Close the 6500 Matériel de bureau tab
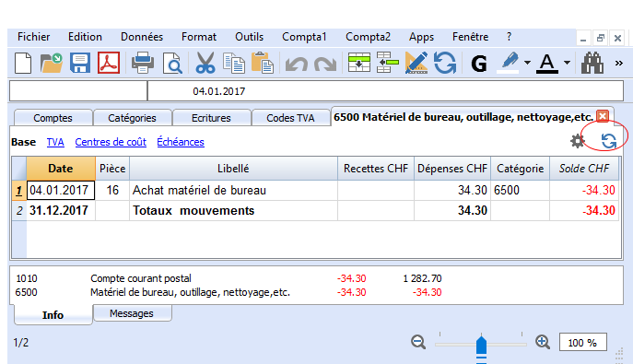The width and height of the screenshot is (633, 364). pos(603,116)
